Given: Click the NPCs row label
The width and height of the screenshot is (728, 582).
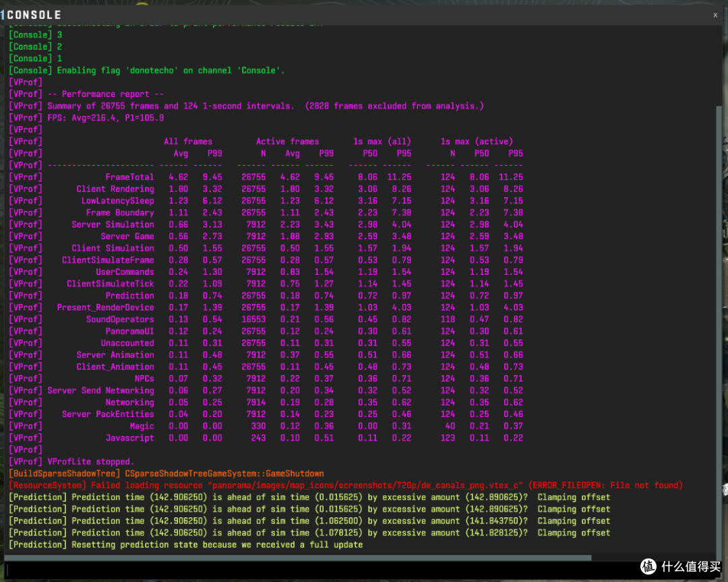Looking at the screenshot, I should pyautogui.click(x=144, y=379).
